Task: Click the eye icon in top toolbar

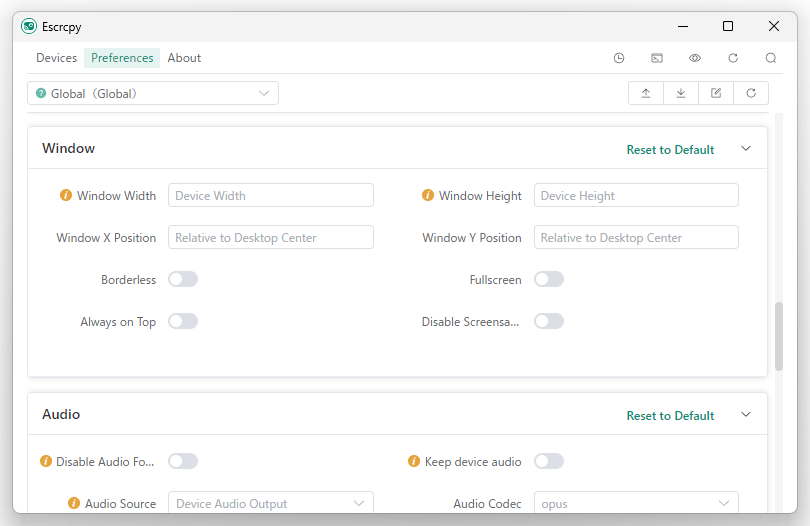Action: point(695,58)
